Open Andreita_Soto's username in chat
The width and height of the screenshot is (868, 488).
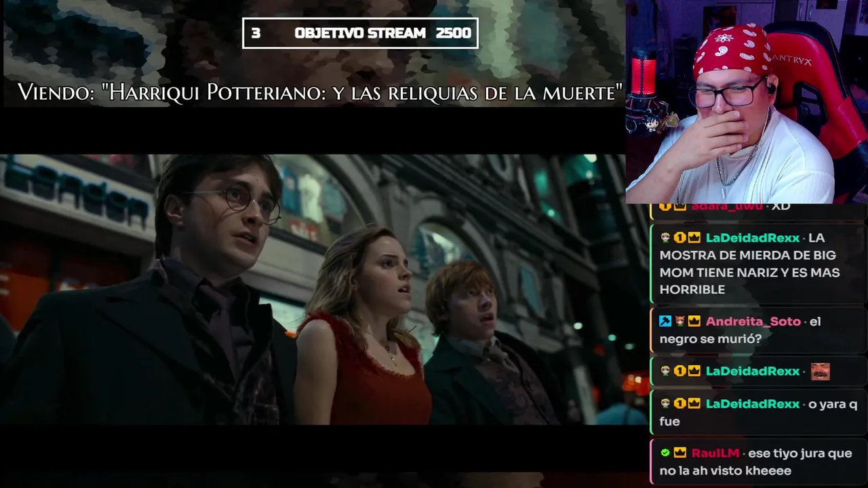tap(753, 321)
